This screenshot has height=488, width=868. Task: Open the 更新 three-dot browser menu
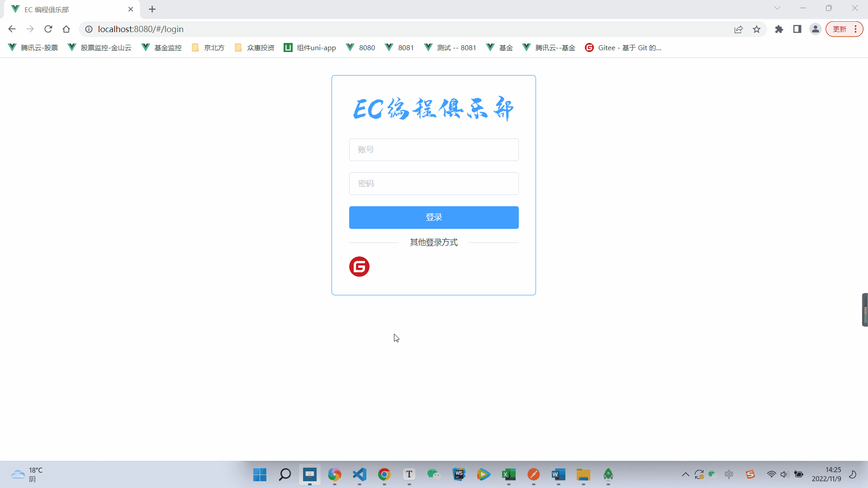(855, 29)
